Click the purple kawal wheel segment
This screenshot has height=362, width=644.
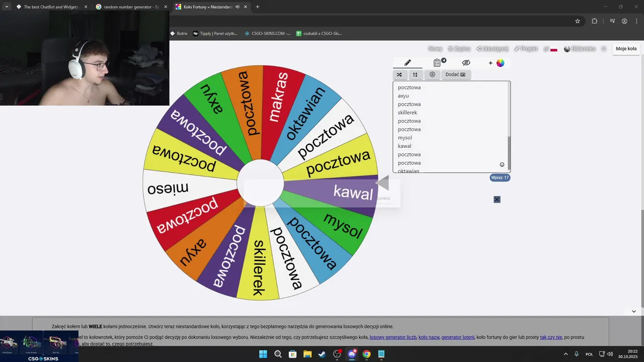[x=347, y=194]
